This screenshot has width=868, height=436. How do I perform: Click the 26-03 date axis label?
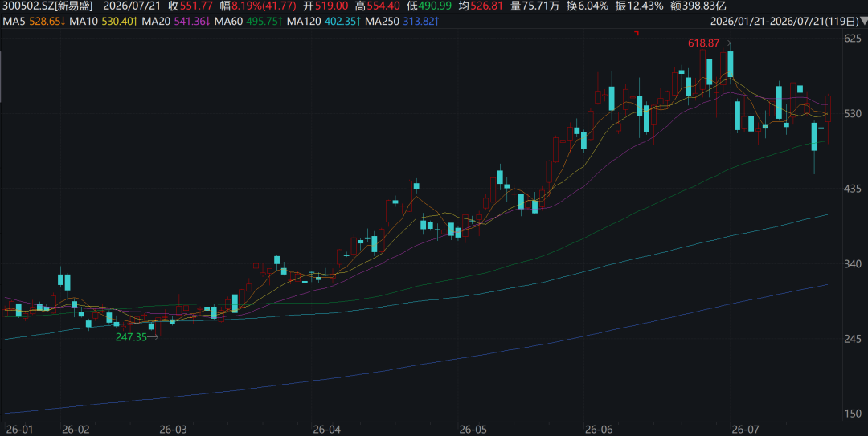click(173, 430)
